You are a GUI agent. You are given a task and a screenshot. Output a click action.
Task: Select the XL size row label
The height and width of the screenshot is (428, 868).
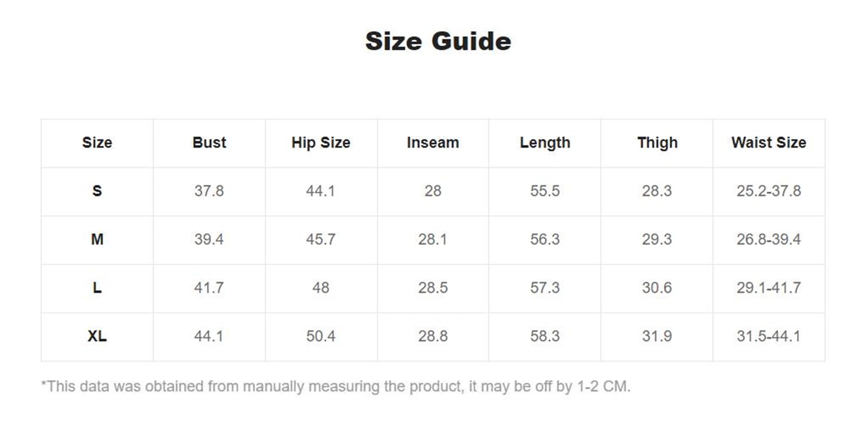(97, 336)
